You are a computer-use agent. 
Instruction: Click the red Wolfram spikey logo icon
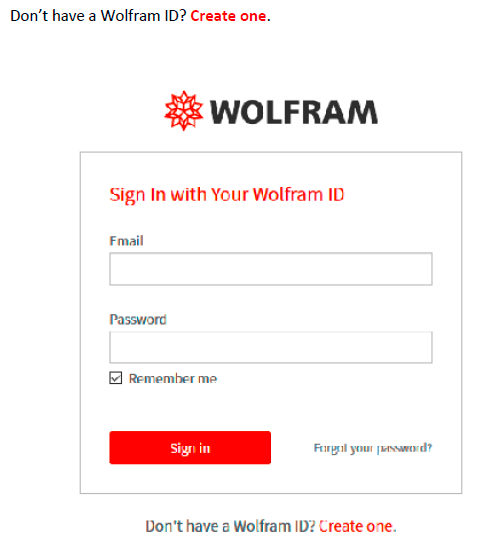click(x=184, y=110)
